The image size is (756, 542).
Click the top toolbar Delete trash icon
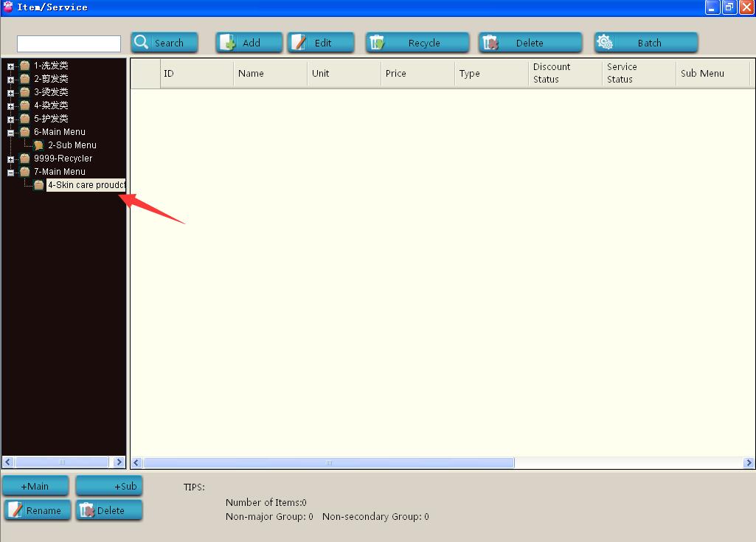490,43
